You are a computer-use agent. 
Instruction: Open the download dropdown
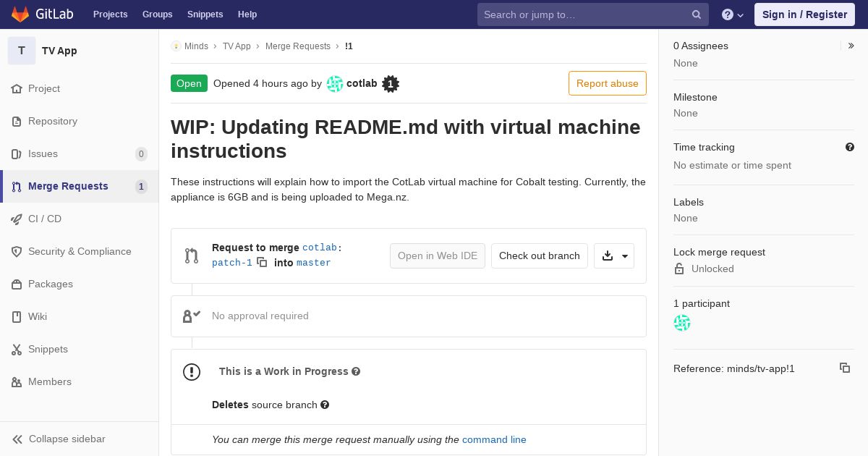(614, 256)
